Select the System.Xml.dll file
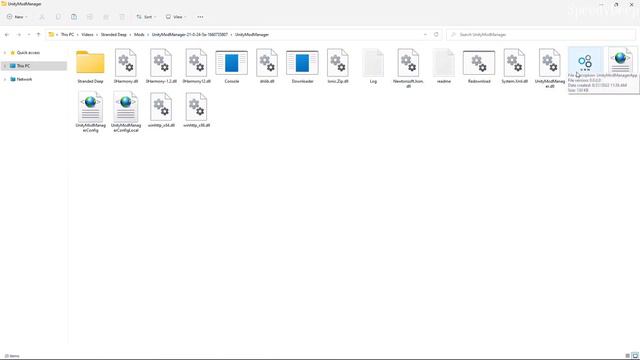This screenshot has height=360, width=640. coord(514,67)
